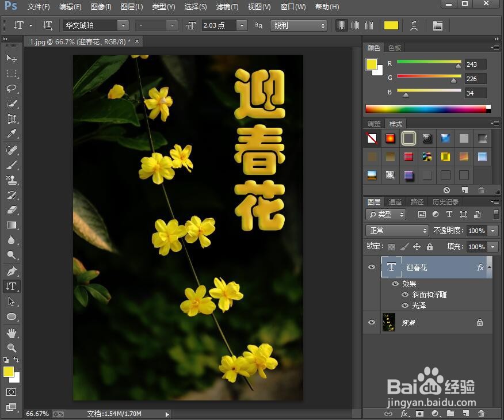Add layer mask icon at panel bottom
This screenshot has width=504, height=420.
pos(419,413)
